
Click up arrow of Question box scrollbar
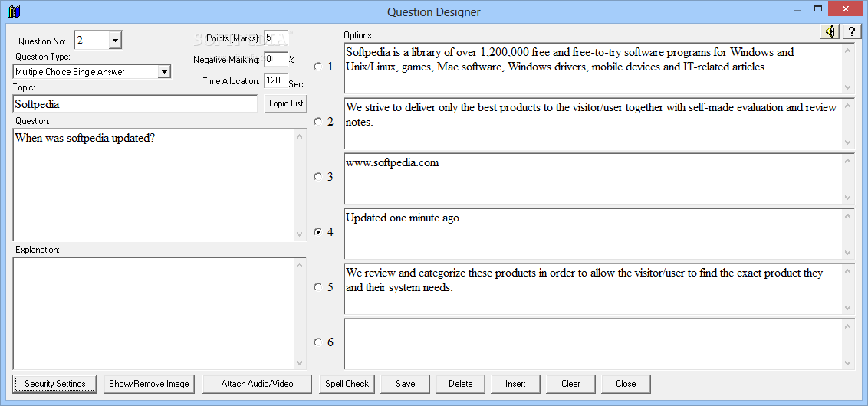click(x=300, y=136)
